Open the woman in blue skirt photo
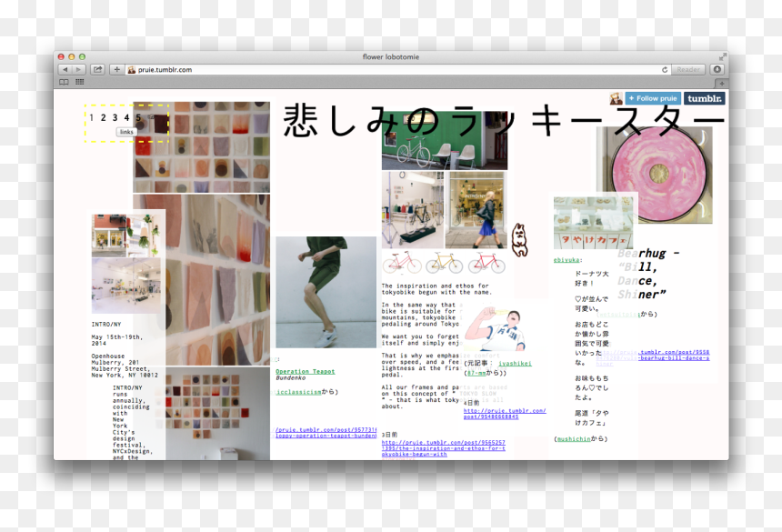The height and width of the screenshot is (532, 782). coord(476,210)
